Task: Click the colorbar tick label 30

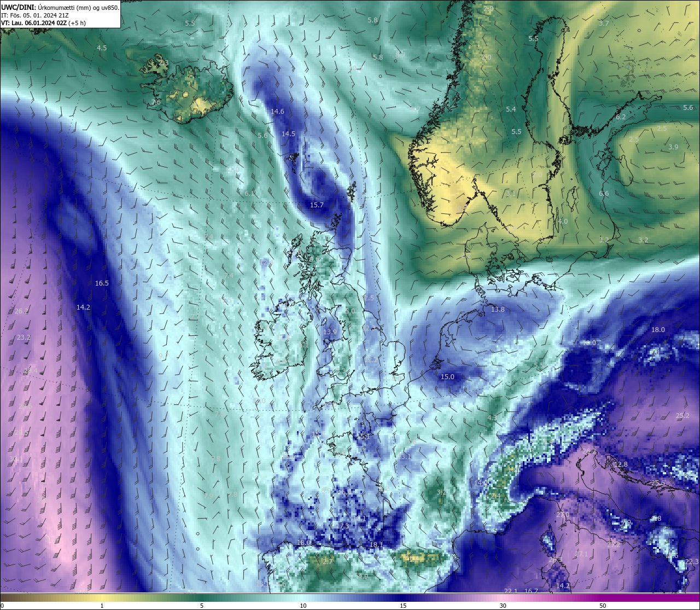Action: tap(503, 605)
